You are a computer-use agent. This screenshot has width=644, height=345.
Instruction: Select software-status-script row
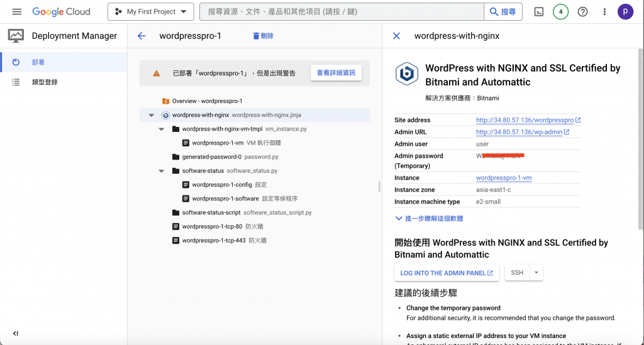pyautogui.click(x=255, y=212)
